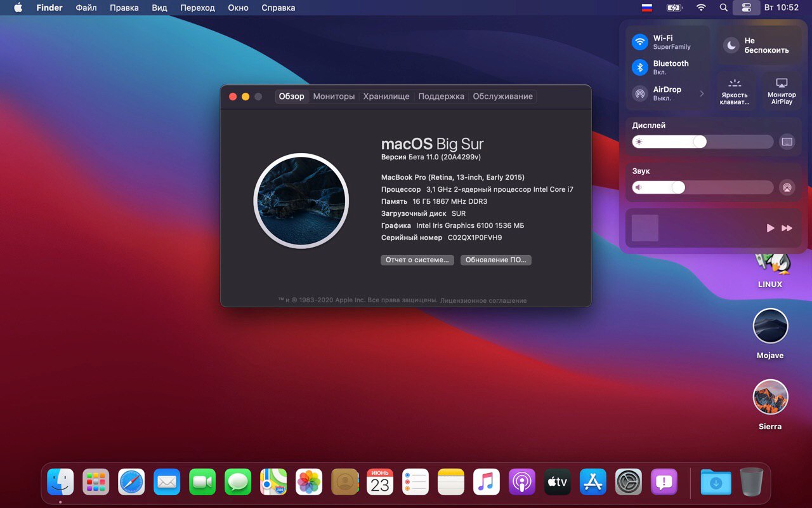Open Sierra volume on desktop
The height and width of the screenshot is (508, 812).
tap(770, 397)
